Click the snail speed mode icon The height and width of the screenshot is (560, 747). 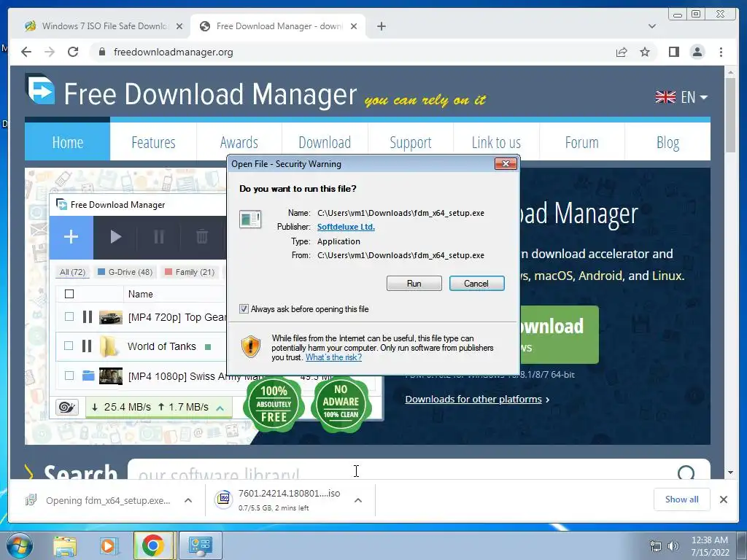pyautogui.click(x=66, y=407)
